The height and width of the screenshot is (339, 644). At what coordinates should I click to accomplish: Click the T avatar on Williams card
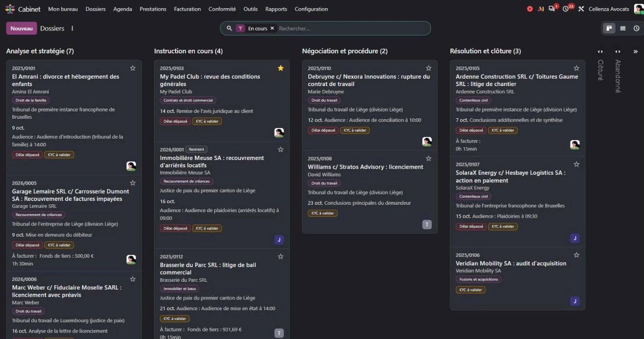tap(427, 224)
